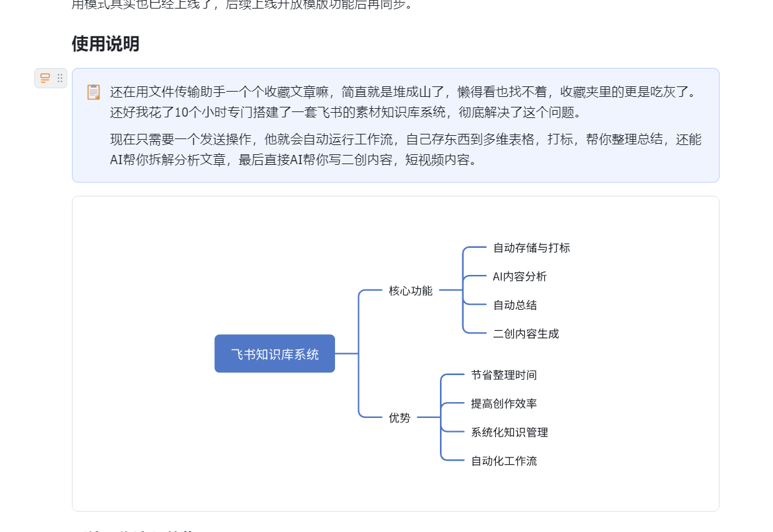Click the callout block type icon
This screenshot has width=773, height=532.
(x=45, y=78)
